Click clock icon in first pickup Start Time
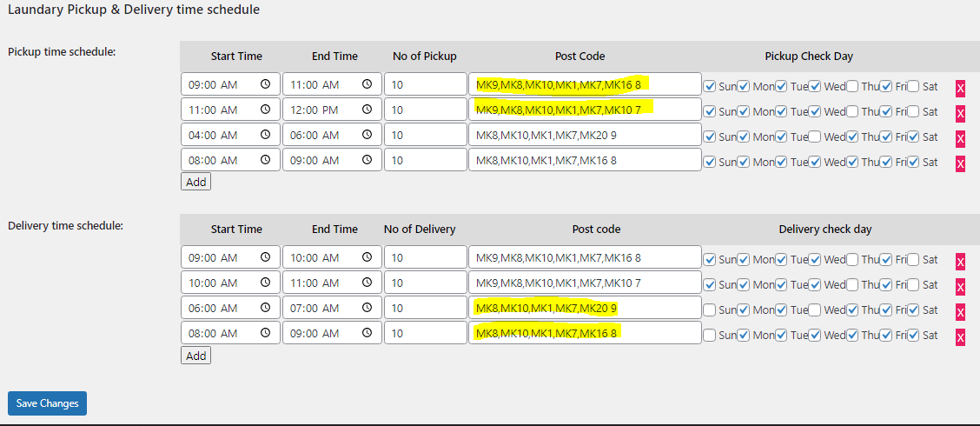 click(x=265, y=85)
